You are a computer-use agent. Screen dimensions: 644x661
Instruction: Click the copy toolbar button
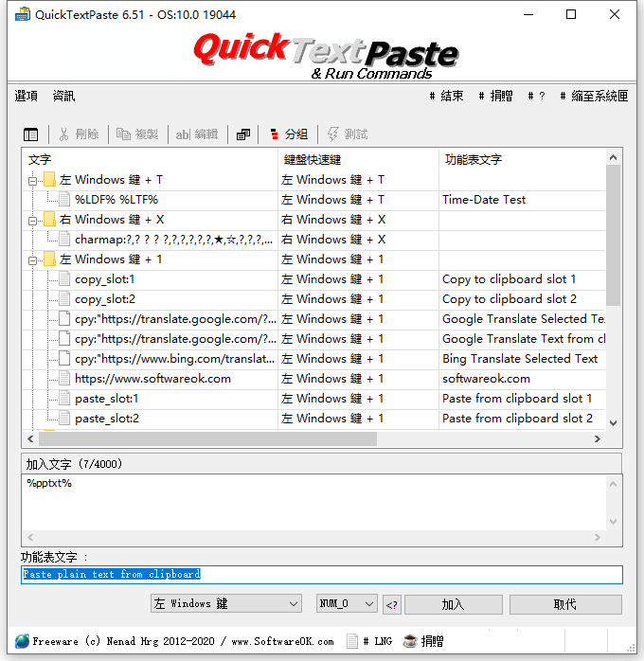pyautogui.click(x=137, y=134)
